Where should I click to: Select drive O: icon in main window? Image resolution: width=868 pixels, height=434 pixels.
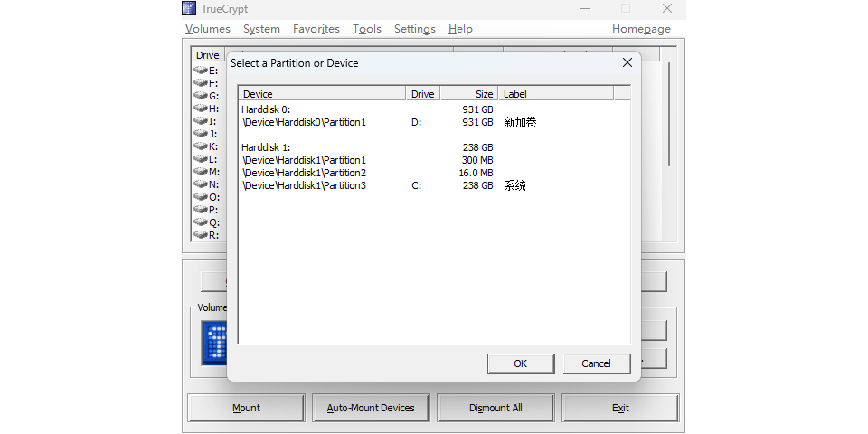click(x=200, y=197)
